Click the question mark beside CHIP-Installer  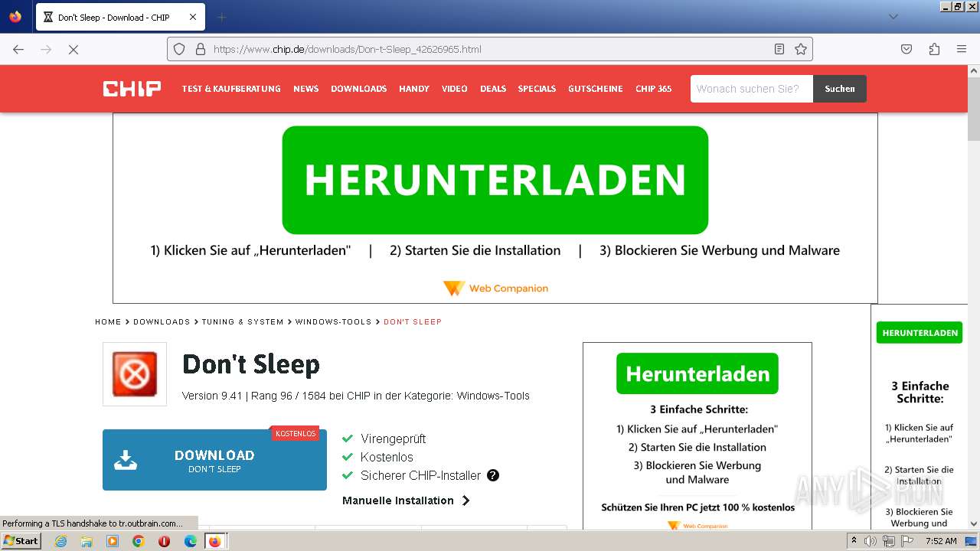pyautogui.click(x=493, y=475)
